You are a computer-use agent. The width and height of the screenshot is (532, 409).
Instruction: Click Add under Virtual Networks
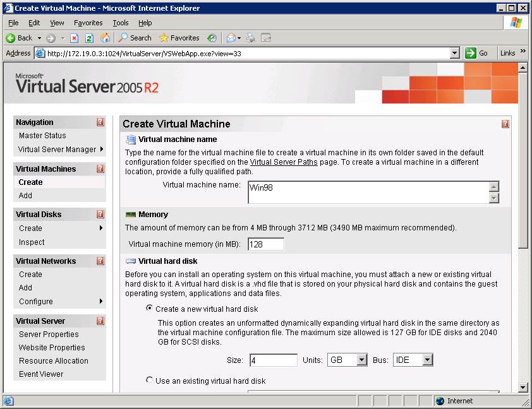pos(25,288)
